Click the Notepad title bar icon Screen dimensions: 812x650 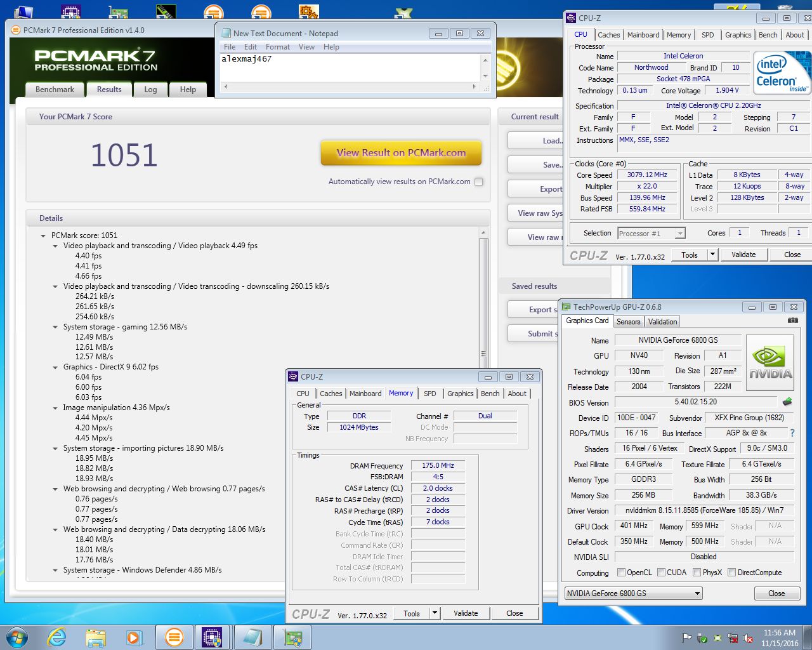[226, 33]
